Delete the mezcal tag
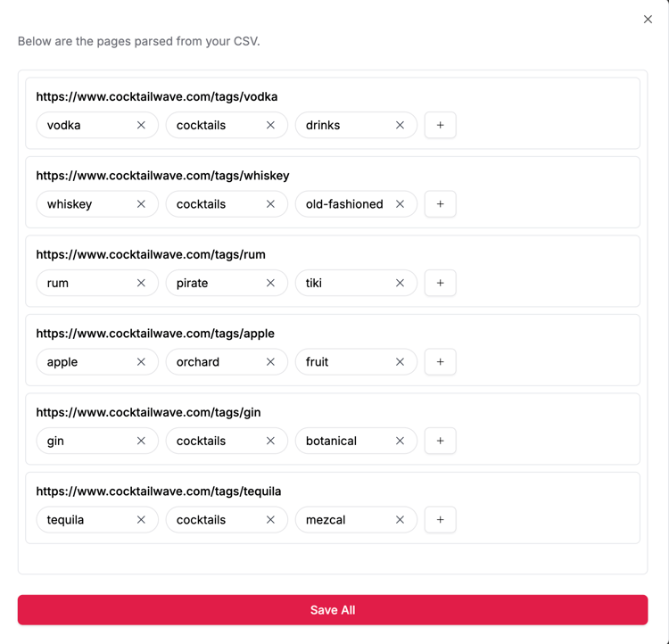 [x=400, y=520]
